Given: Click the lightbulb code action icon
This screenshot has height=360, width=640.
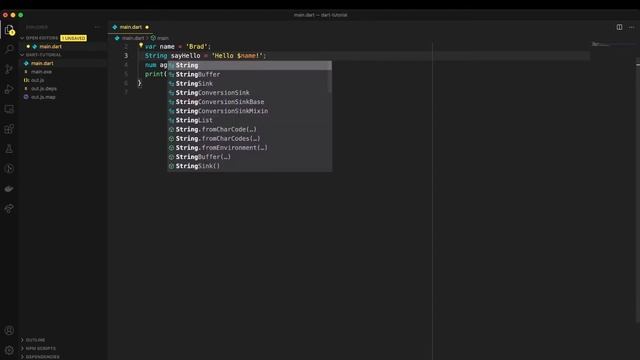Looking at the screenshot, I should 141,46.
